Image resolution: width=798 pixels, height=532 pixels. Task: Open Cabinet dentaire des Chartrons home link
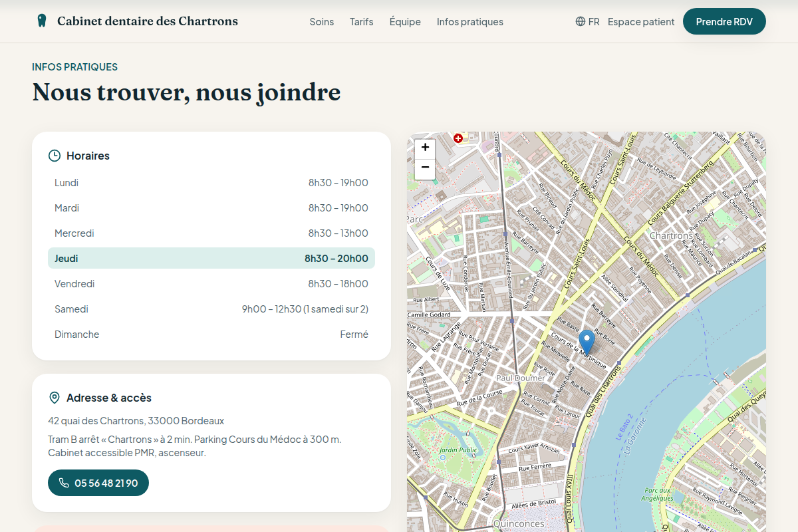[137, 21]
